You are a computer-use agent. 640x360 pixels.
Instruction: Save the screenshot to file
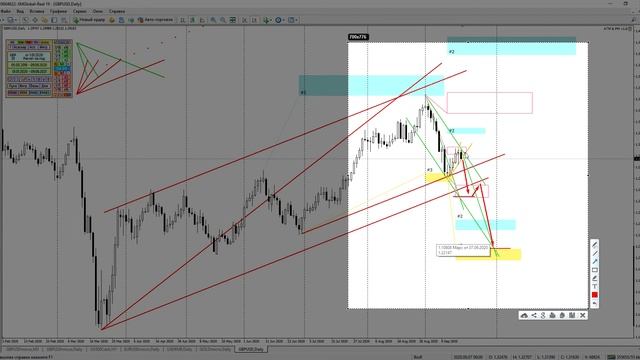tap(572, 315)
